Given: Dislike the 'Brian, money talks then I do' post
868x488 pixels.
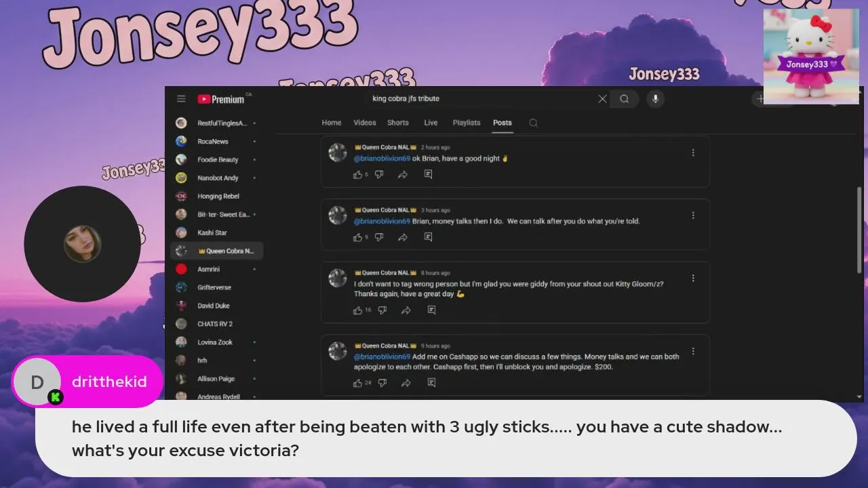Looking at the screenshot, I should click(x=379, y=237).
